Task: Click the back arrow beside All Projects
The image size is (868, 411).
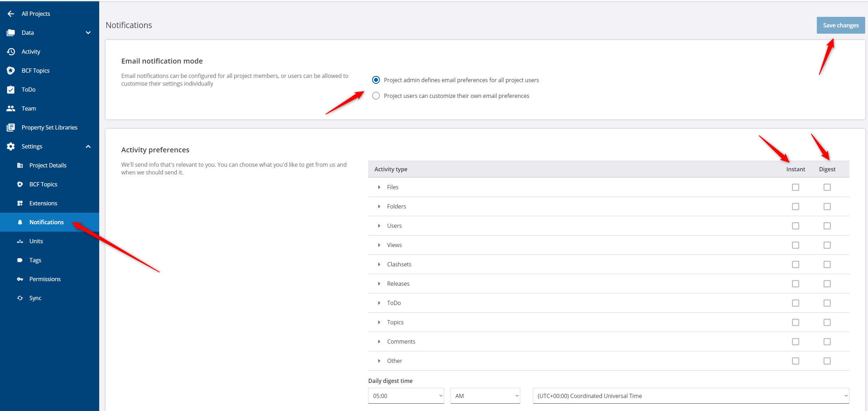Action: [x=11, y=14]
